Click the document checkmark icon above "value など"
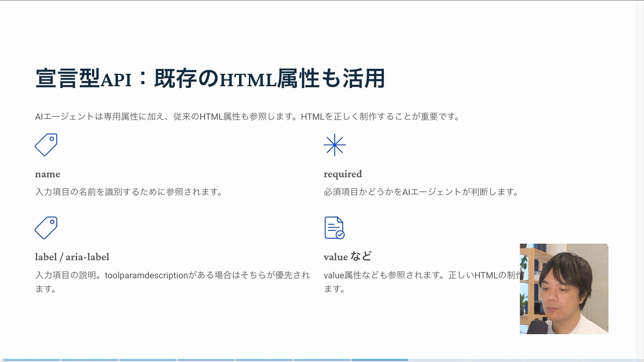The width and height of the screenshot is (644, 362). 334,228
